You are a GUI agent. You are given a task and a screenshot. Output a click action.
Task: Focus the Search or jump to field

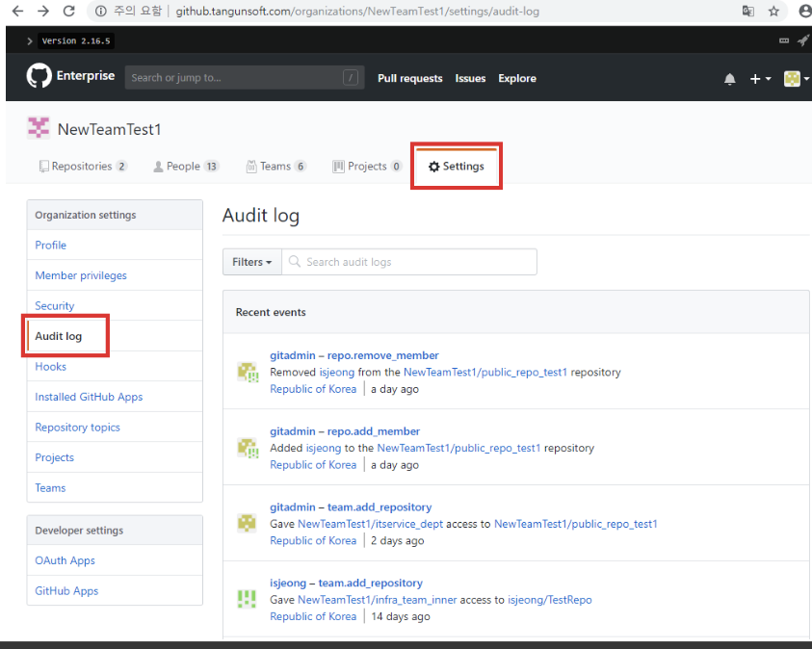(245, 78)
